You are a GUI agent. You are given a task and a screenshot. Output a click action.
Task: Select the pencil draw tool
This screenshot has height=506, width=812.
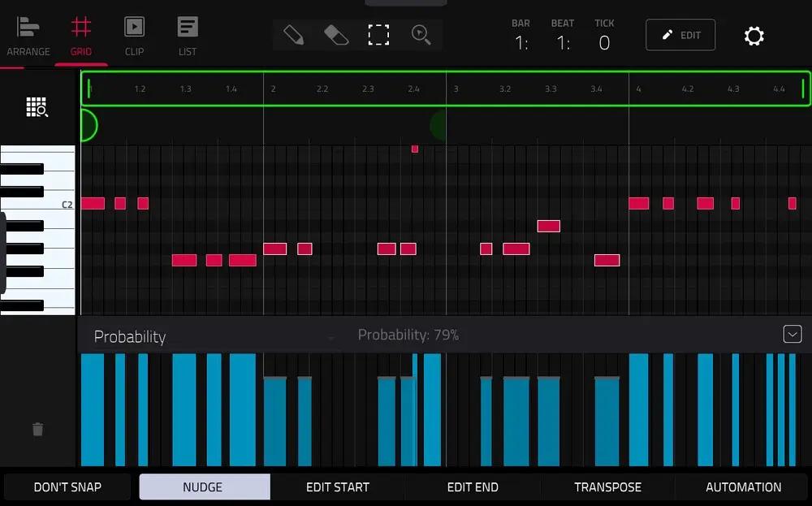pyautogui.click(x=293, y=35)
